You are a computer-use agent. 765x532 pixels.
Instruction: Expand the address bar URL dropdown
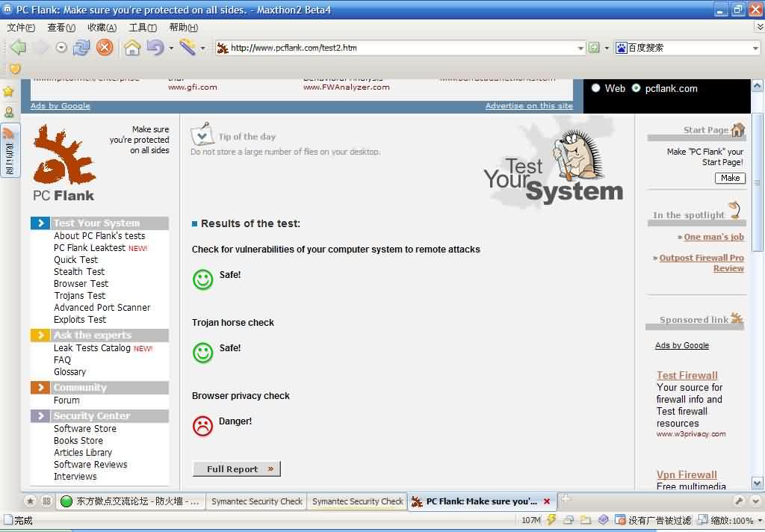pyautogui.click(x=580, y=48)
